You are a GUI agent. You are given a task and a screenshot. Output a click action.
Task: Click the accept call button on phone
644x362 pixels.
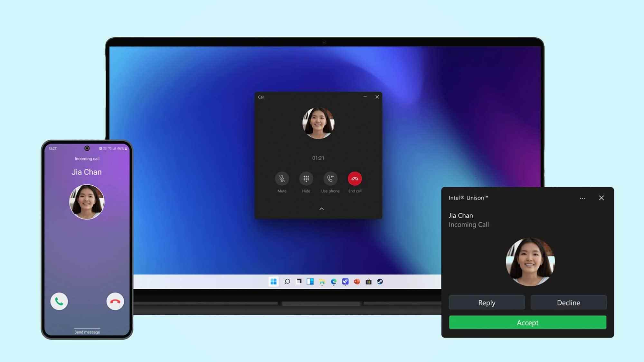[x=59, y=302]
